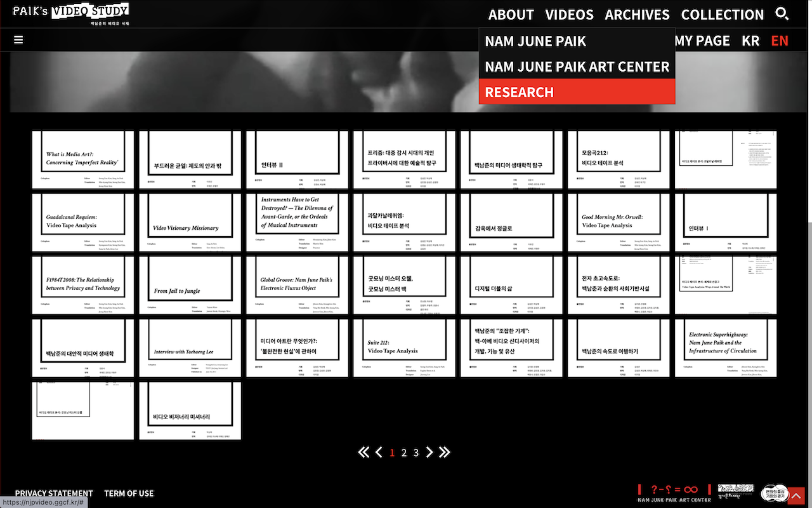This screenshot has width=812, height=508.
Task: Open the COLLECTION menu
Action: tap(723, 15)
